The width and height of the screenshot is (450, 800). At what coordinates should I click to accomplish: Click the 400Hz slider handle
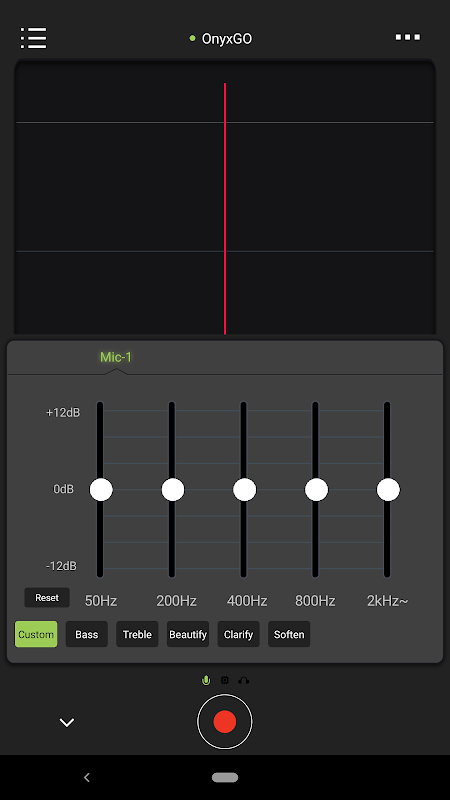[244, 490]
